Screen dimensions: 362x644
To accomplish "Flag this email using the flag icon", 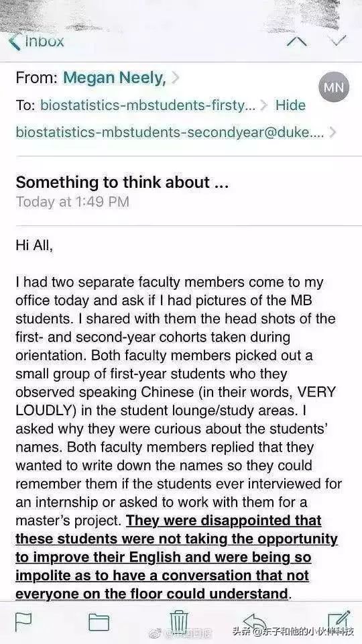I will [x=23, y=621].
